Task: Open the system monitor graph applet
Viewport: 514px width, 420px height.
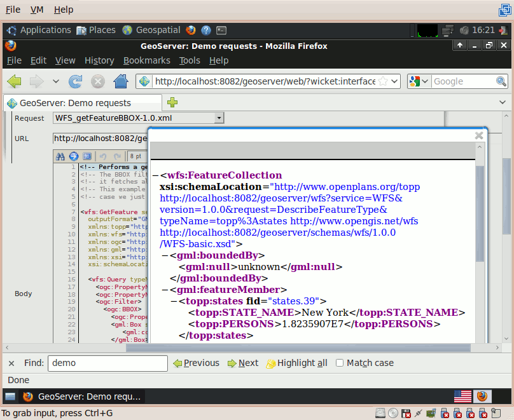Action: pos(427,30)
